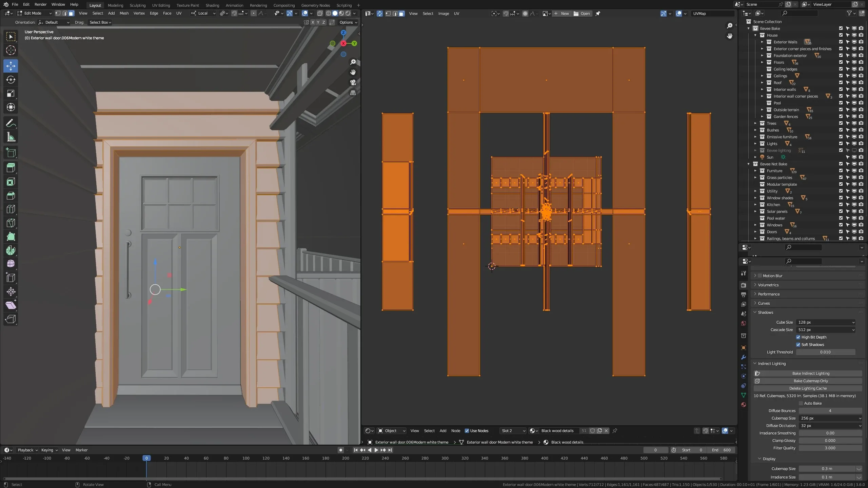
Task: Switch to orthographic/perspective view icon
Action: [353, 93]
